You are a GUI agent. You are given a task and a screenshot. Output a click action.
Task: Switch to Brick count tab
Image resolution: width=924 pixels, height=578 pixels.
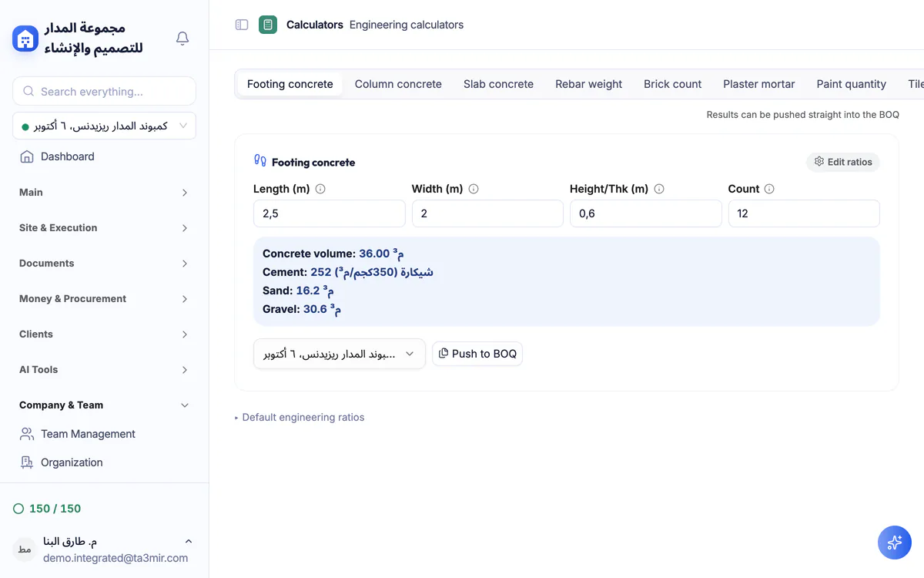point(672,84)
